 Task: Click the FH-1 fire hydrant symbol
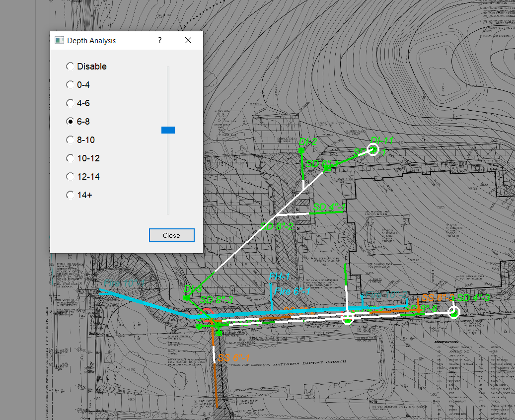[x=271, y=284]
